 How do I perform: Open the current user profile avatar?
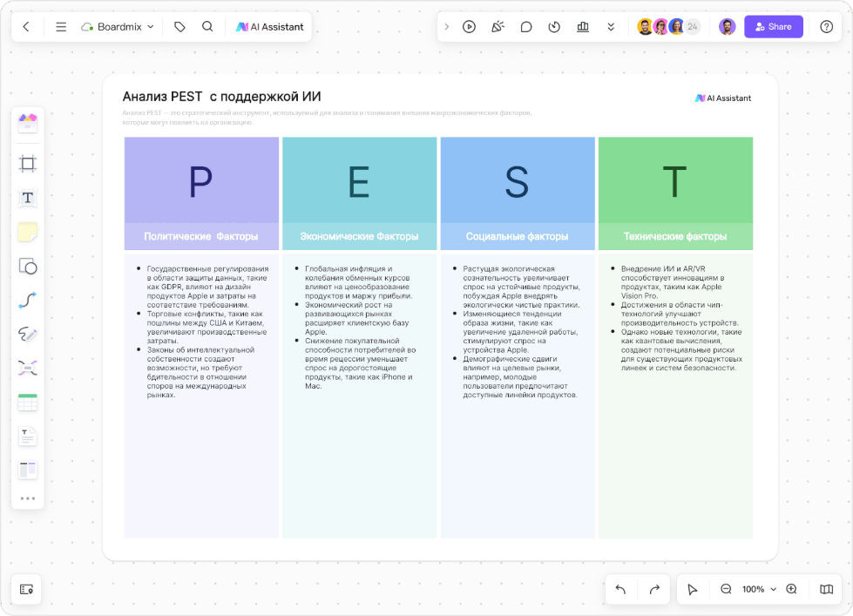click(728, 27)
